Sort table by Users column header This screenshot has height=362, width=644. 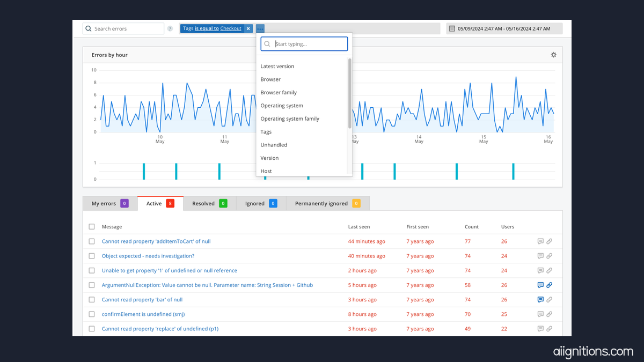point(508,227)
